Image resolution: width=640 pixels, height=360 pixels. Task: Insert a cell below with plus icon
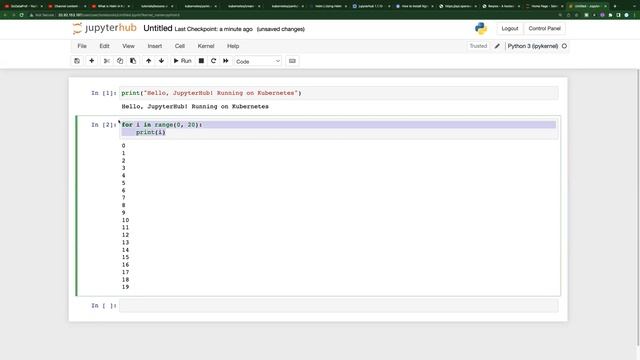tap(91, 61)
